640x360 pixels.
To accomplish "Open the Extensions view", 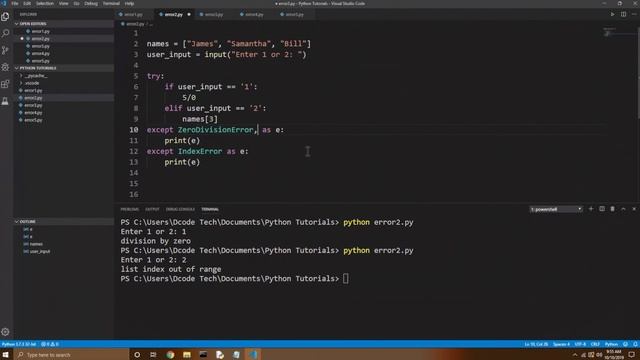I will 5,84.
